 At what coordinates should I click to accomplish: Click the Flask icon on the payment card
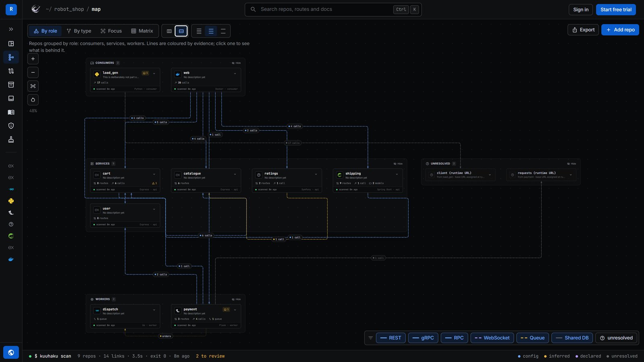pos(178,311)
